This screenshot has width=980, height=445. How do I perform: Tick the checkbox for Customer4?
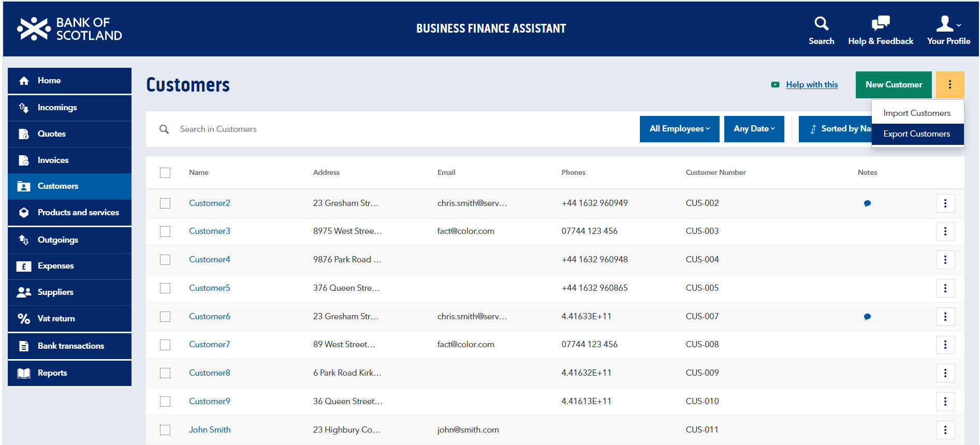[165, 260]
